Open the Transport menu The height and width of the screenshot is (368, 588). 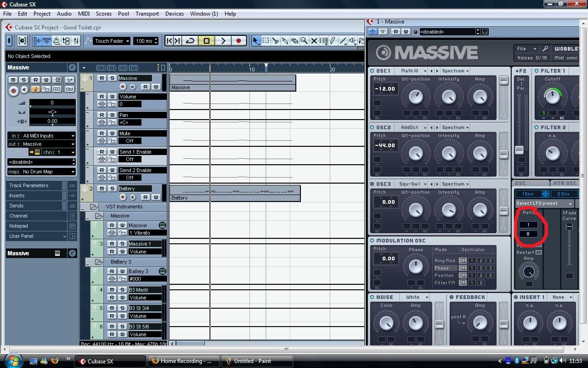[147, 14]
